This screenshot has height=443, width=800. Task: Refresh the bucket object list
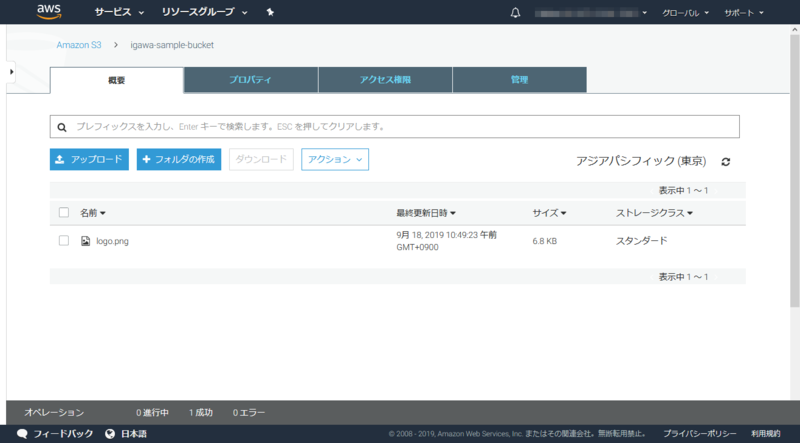726,162
